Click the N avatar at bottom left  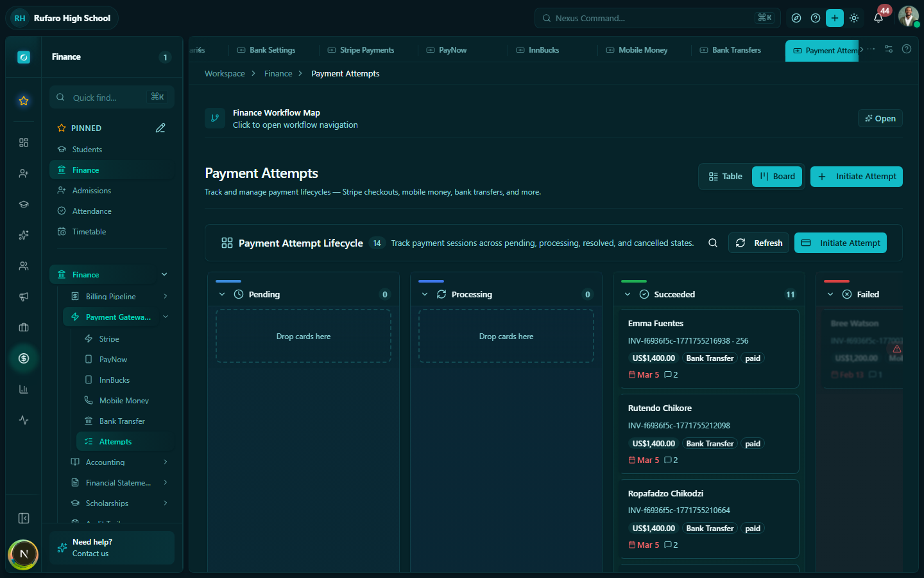[x=23, y=554]
